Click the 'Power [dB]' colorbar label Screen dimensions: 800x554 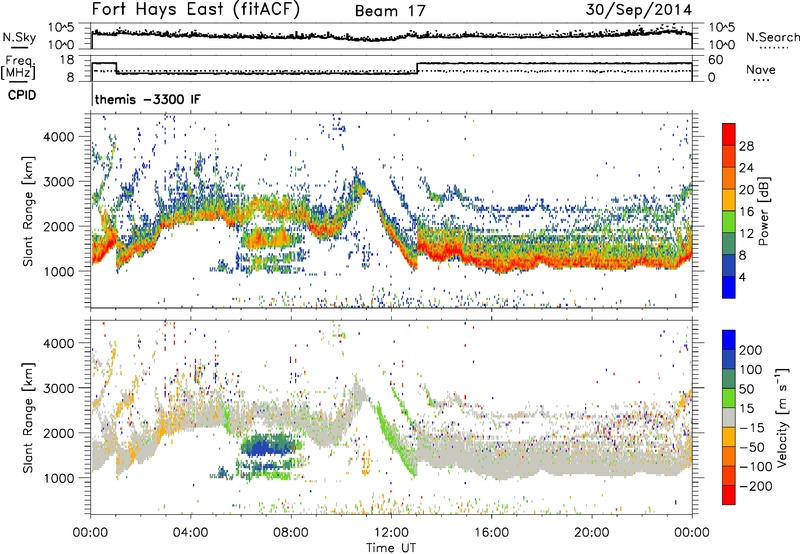point(764,211)
